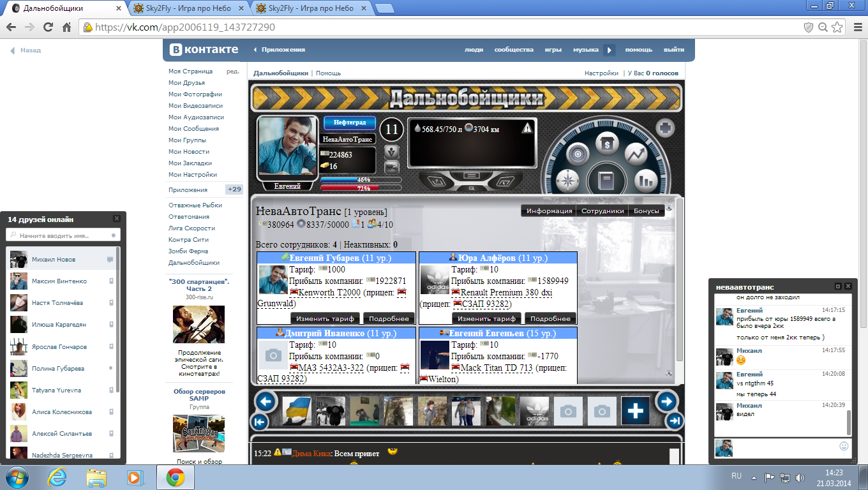The height and width of the screenshot is (490, 868).
Task: Click the driver person icon below level 11
Action: click(392, 152)
